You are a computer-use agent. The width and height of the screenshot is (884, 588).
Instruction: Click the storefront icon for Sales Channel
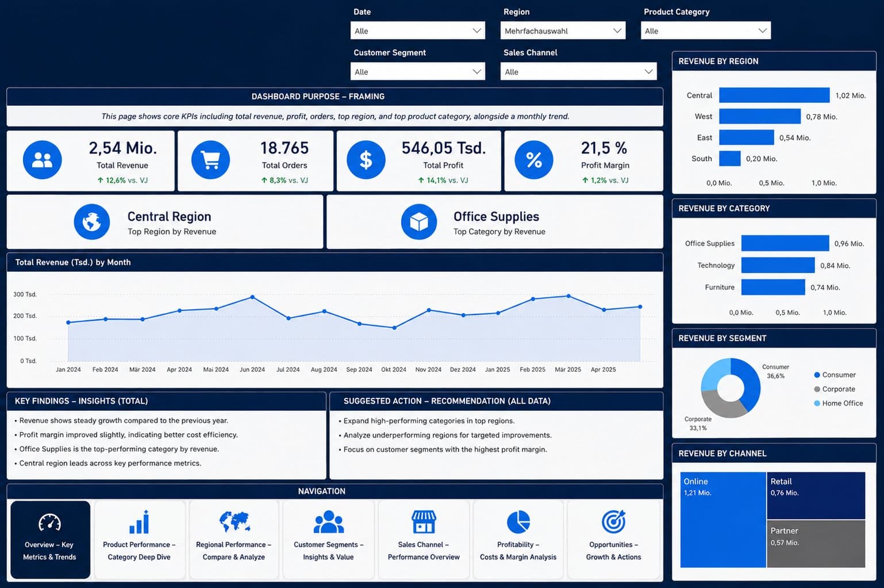pos(424,522)
